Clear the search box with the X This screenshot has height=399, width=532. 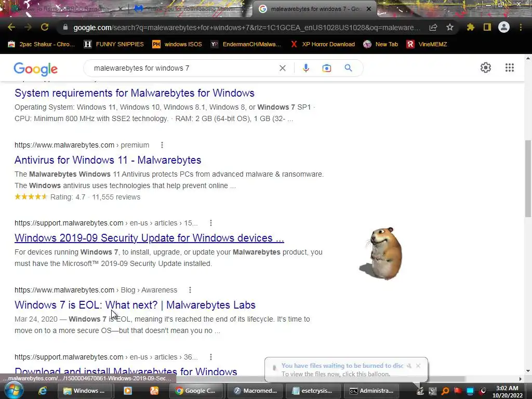tap(282, 68)
